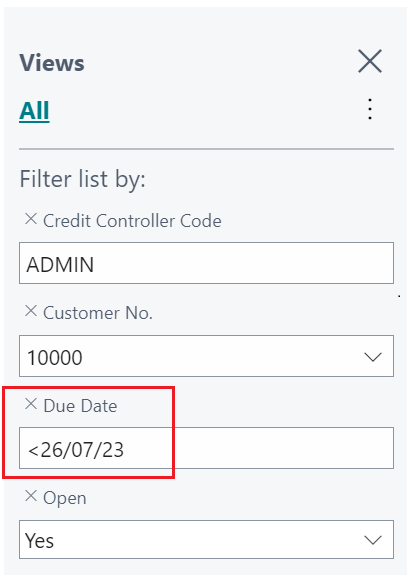Click the Credit Controller Code filter label
The width and height of the screenshot is (409, 584).
coord(132,220)
